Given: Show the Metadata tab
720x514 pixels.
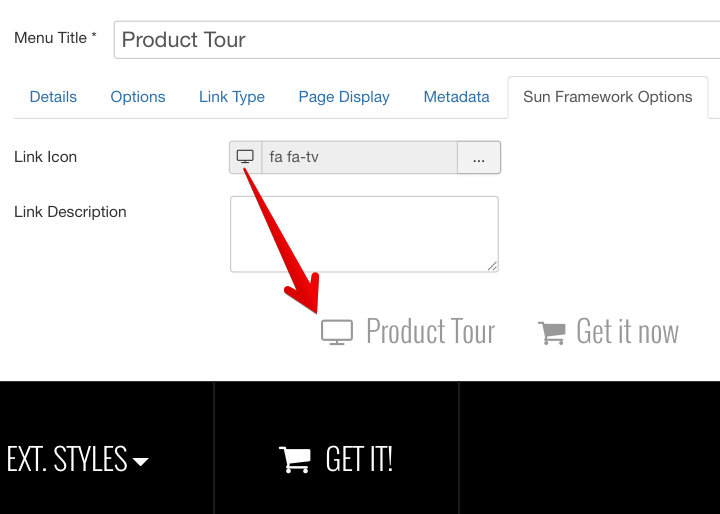Looking at the screenshot, I should pos(456,97).
